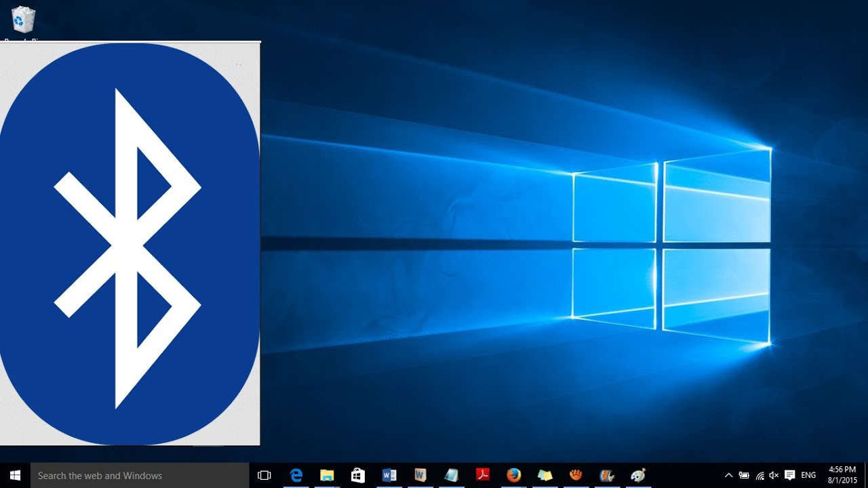This screenshot has width=868, height=488.
Task: Open the Wi-Fi network tray icon
Action: point(759,475)
